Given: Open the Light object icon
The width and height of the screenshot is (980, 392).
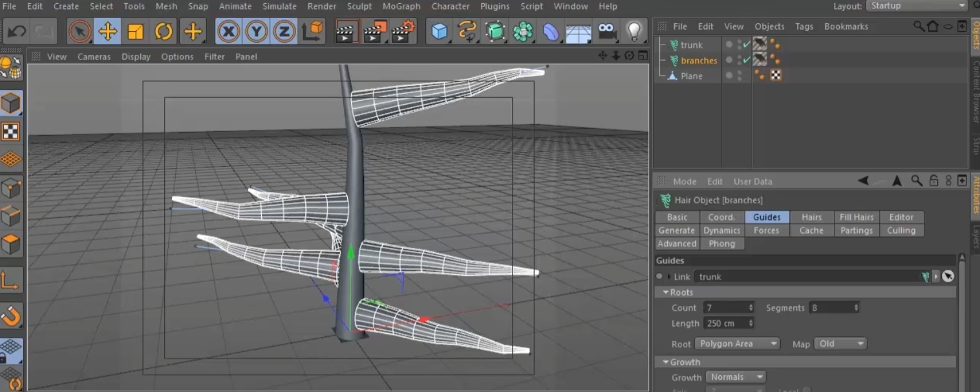Looking at the screenshot, I should click(x=634, y=31).
